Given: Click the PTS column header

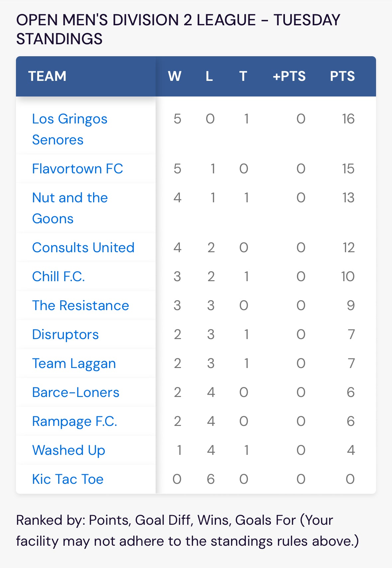Looking at the screenshot, I should point(342,76).
